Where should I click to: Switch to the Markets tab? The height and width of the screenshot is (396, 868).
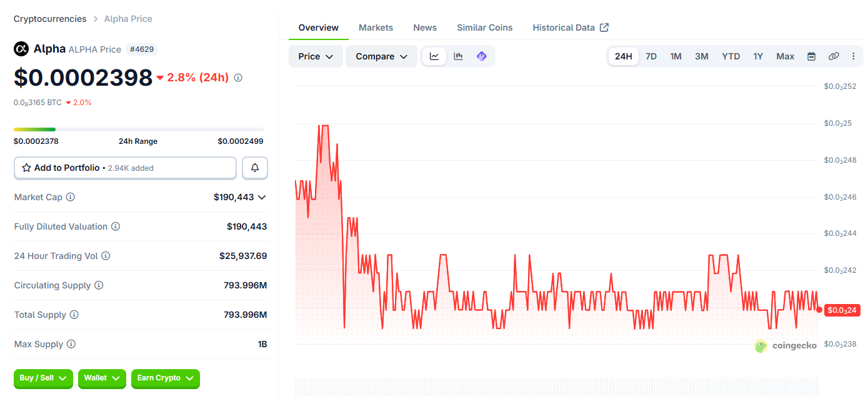tap(376, 28)
